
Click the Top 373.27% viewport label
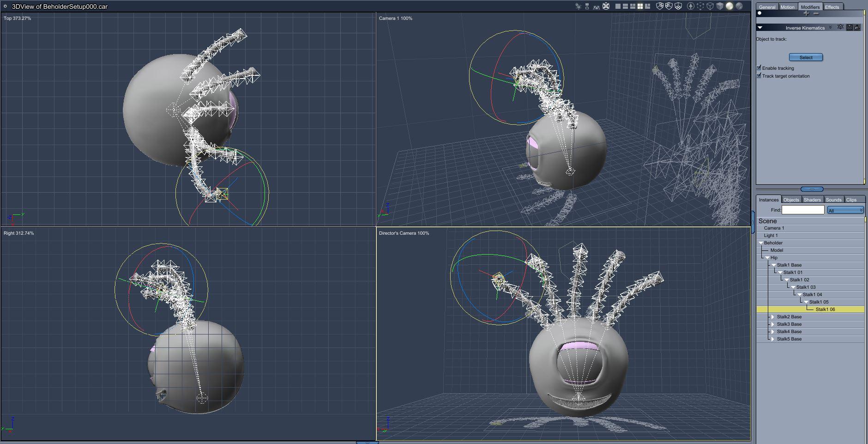(x=18, y=18)
